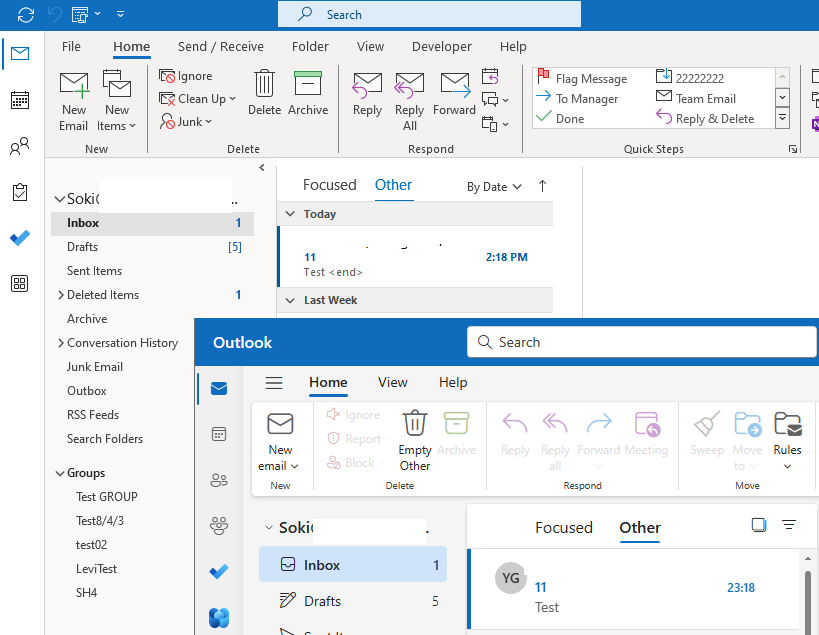Click New Email in classic Outlook ribbon
Image resolution: width=819 pixels, height=635 pixels.
click(74, 102)
